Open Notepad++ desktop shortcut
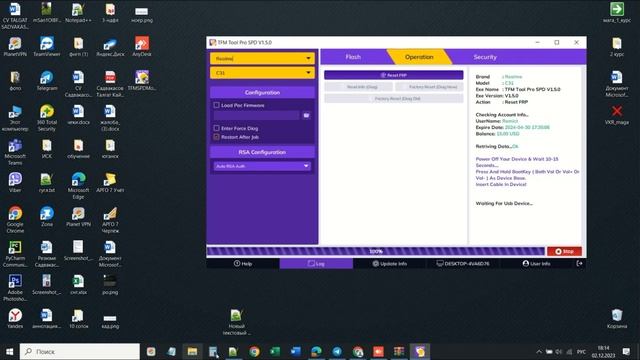The image size is (640, 360). [x=78, y=13]
